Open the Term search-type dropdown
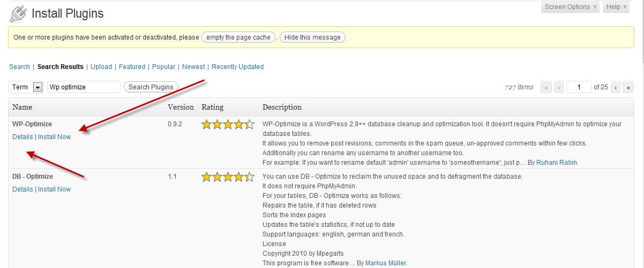 coord(26,87)
